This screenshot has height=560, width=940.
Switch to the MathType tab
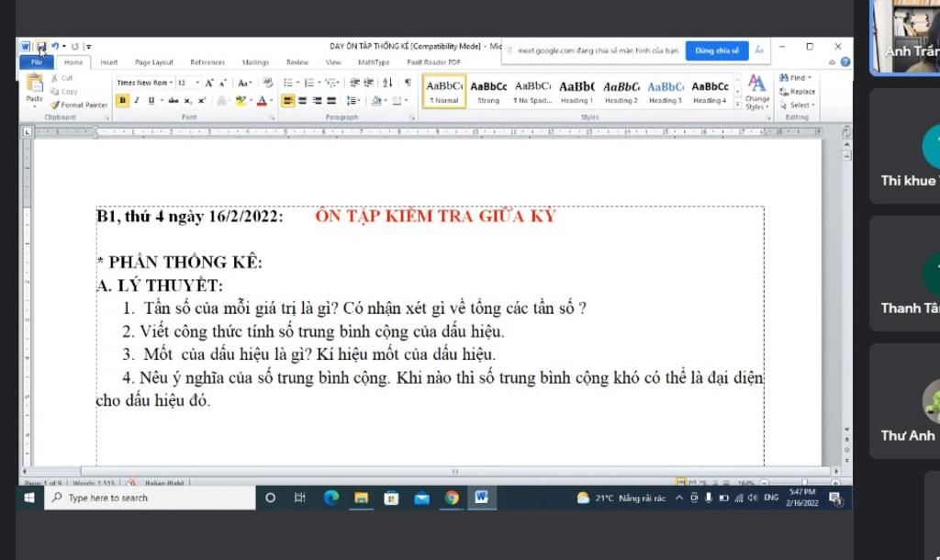(x=374, y=62)
